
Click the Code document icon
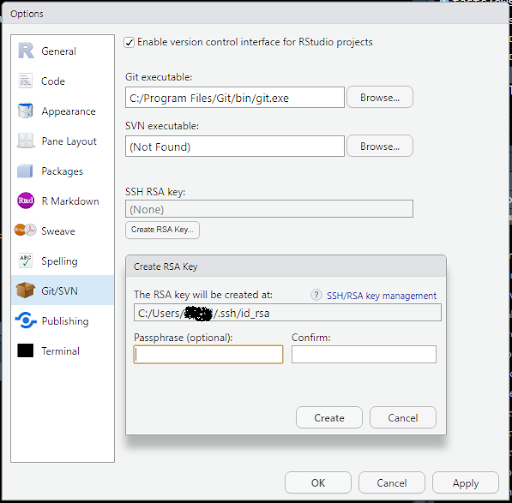[25, 81]
